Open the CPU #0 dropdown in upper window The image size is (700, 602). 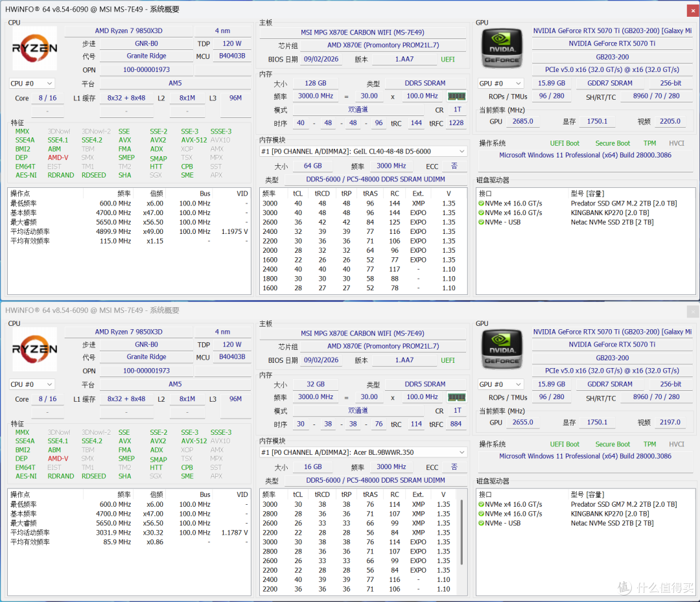tap(32, 84)
